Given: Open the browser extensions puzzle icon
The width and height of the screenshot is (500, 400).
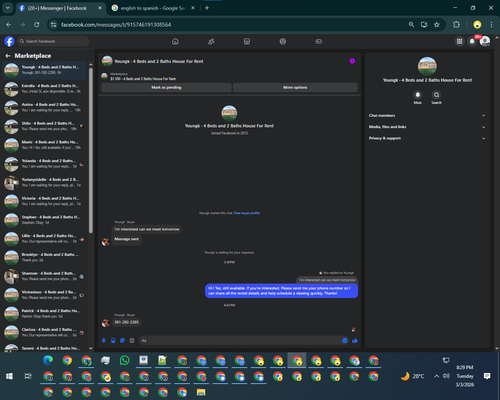Looking at the screenshot, I should click(456, 25).
